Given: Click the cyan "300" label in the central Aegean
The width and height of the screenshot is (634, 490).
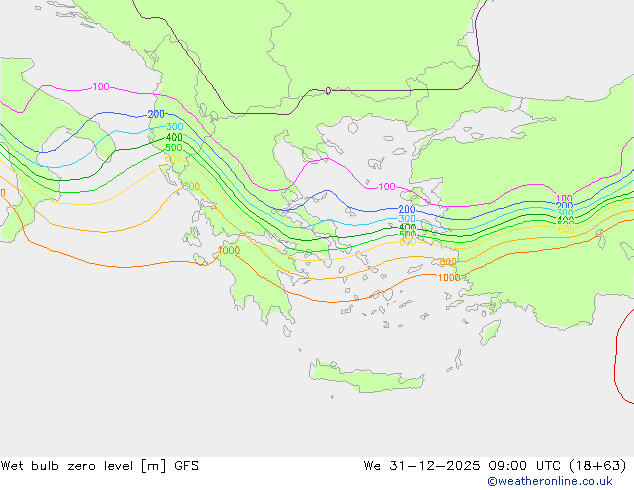Looking at the screenshot, I should click(407, 219).
